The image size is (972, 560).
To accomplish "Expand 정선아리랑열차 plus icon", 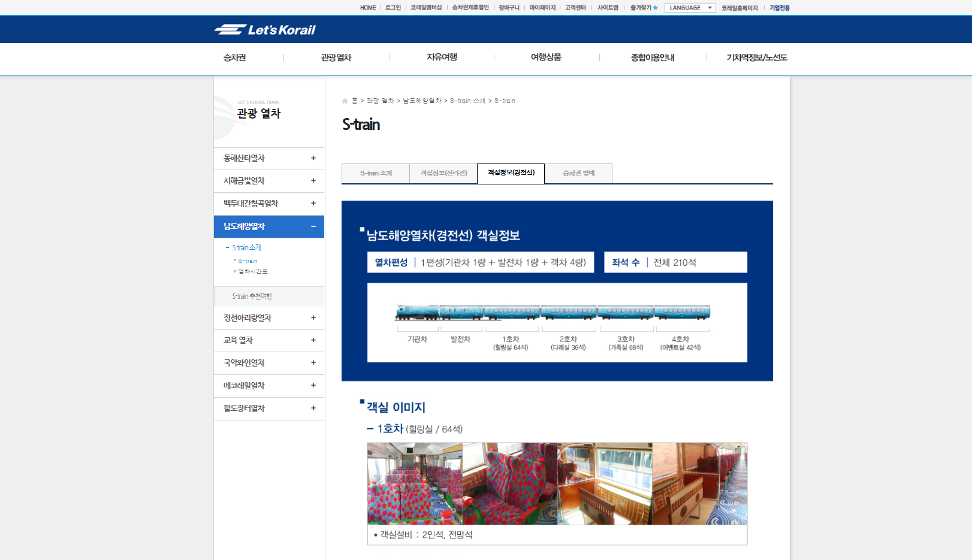I will [313, 318].
